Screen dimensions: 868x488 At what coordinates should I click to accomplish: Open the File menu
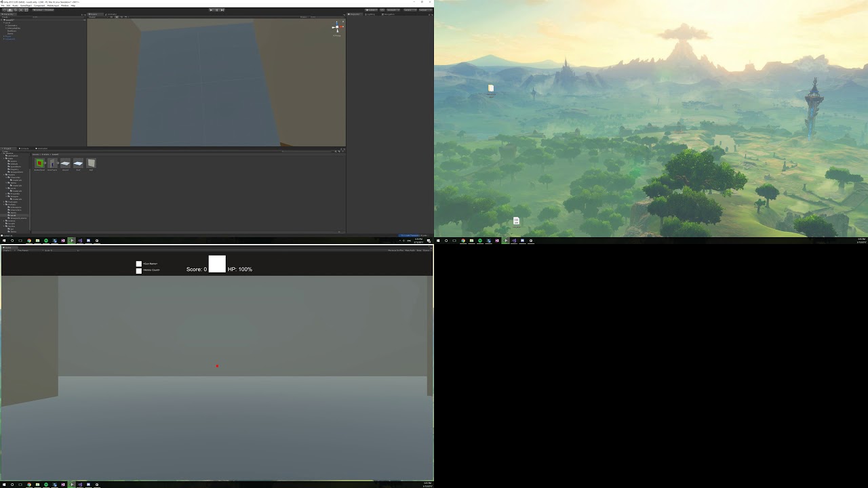click(x=3, y=5)
